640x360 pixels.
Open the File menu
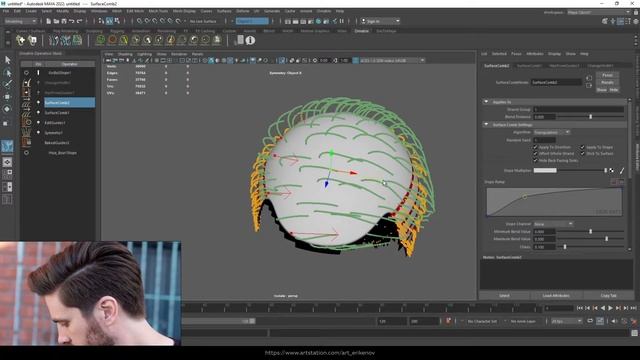point(6,11)
